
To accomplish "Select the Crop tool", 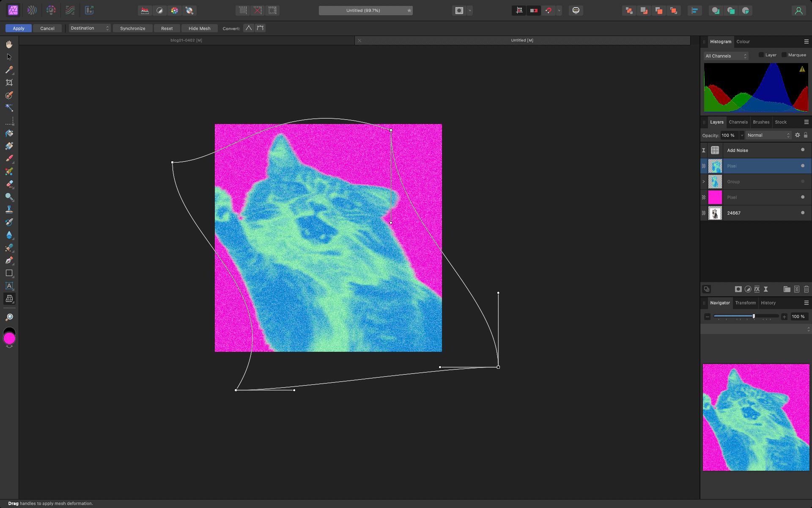I will pyautogui.click(x=9, y=83).
